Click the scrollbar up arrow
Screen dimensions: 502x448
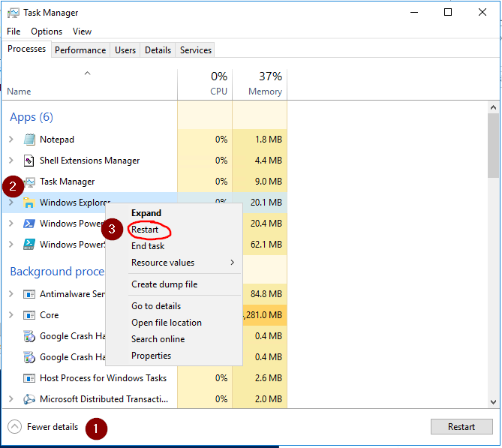click(x=493, y=107)
